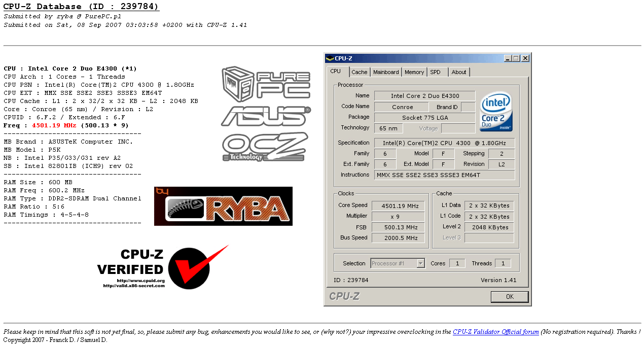This screenshot has width=644, height=345.
Task: Click the Bus Speed value 2000.5 MHz
Action: [398, 238]
